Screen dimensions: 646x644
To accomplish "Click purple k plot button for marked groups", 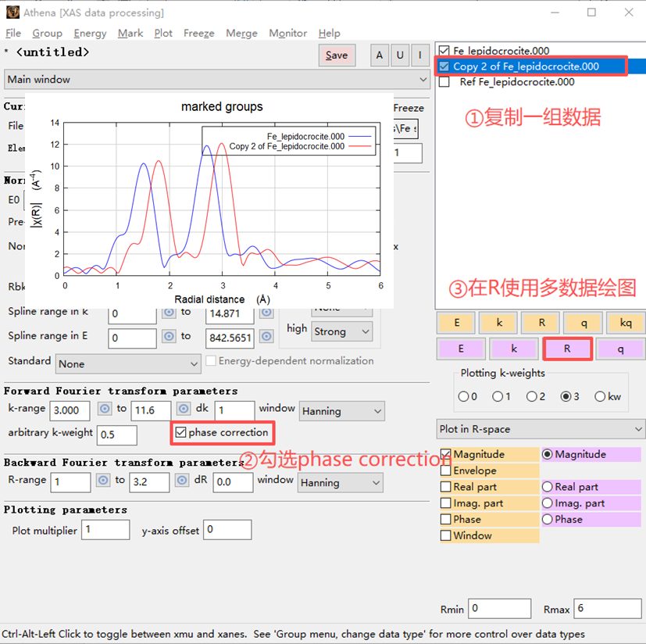I will pos(514,349).
